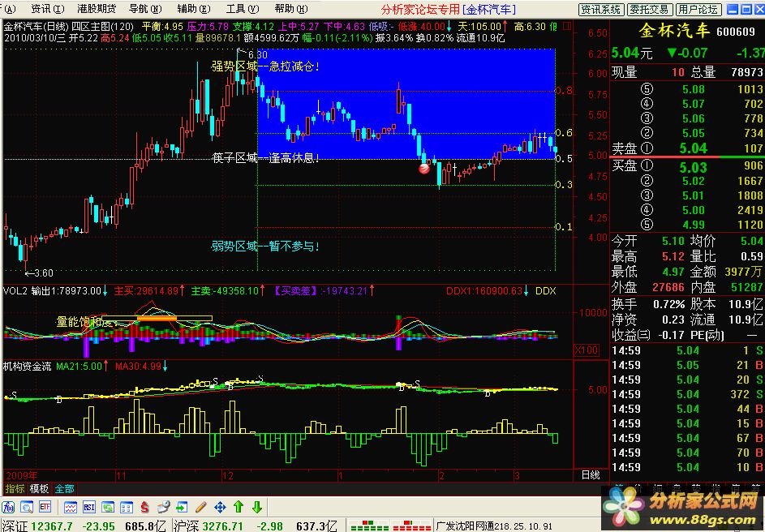Viewport: 765px width, 532px height.
Task: Open the wavy-line chart window icon
Action: [71, 507]
